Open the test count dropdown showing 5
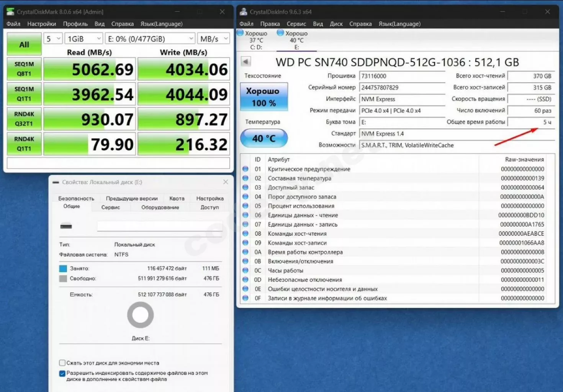This screenshot has width=563, height=392. pyautogui.click(x=53, y=39)
